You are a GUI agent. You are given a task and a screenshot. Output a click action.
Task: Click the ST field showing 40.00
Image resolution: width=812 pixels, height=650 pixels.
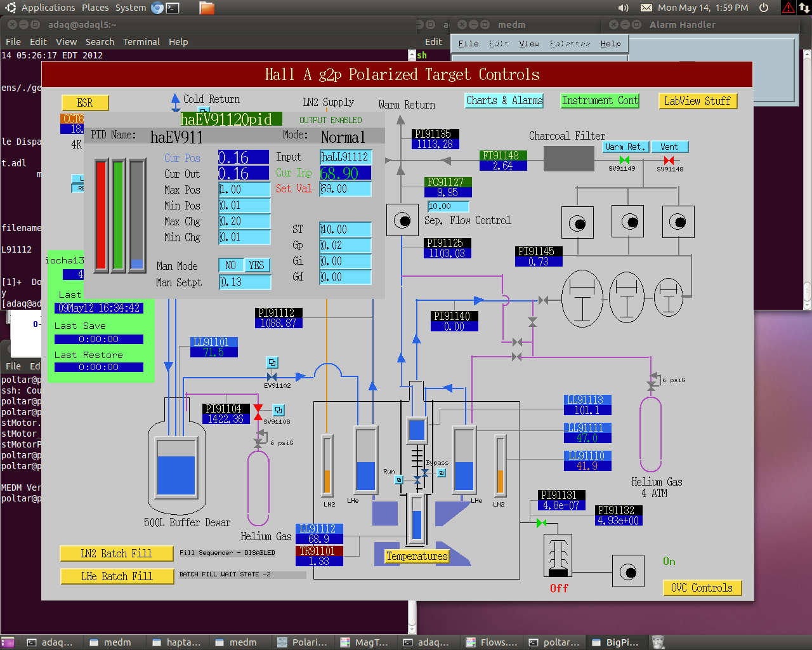click(x=345, y=229)
